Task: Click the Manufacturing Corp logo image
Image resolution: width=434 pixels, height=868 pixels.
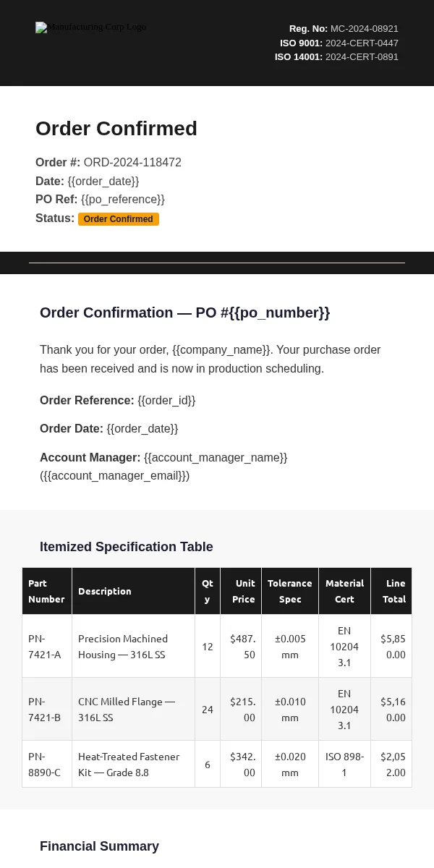Action: point(91,27)
